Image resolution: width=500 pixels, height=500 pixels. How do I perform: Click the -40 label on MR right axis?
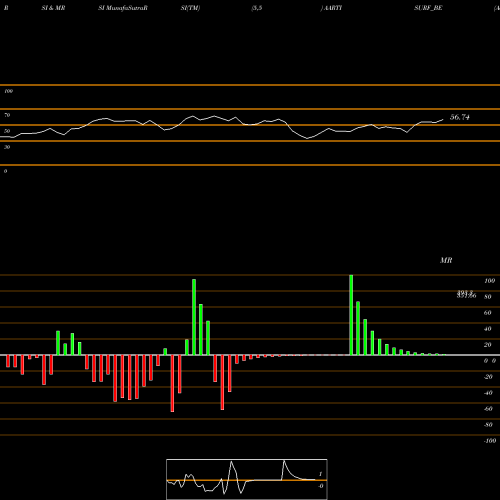[x=488, y=393]
